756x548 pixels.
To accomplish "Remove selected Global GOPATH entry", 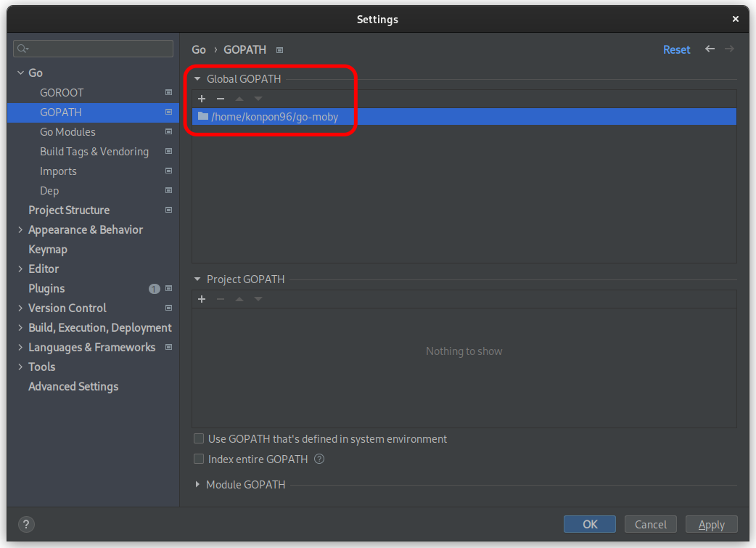I will click(x=221, y=99).
